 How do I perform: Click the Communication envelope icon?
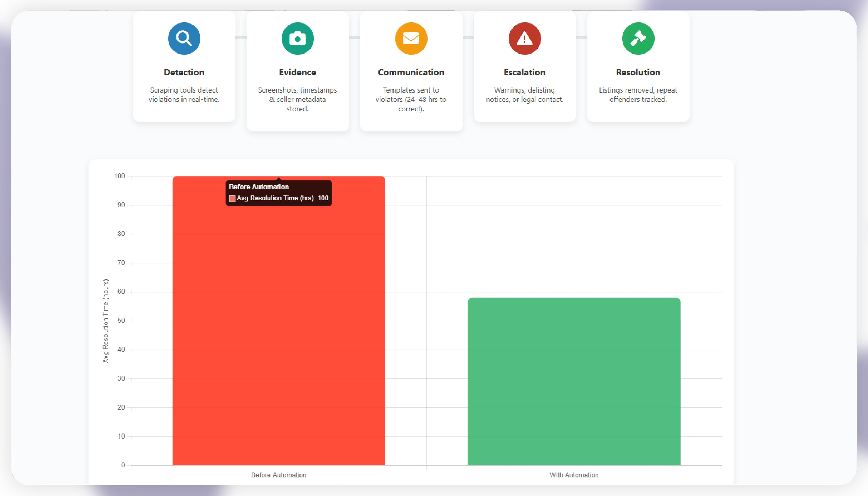pos(411,38)
